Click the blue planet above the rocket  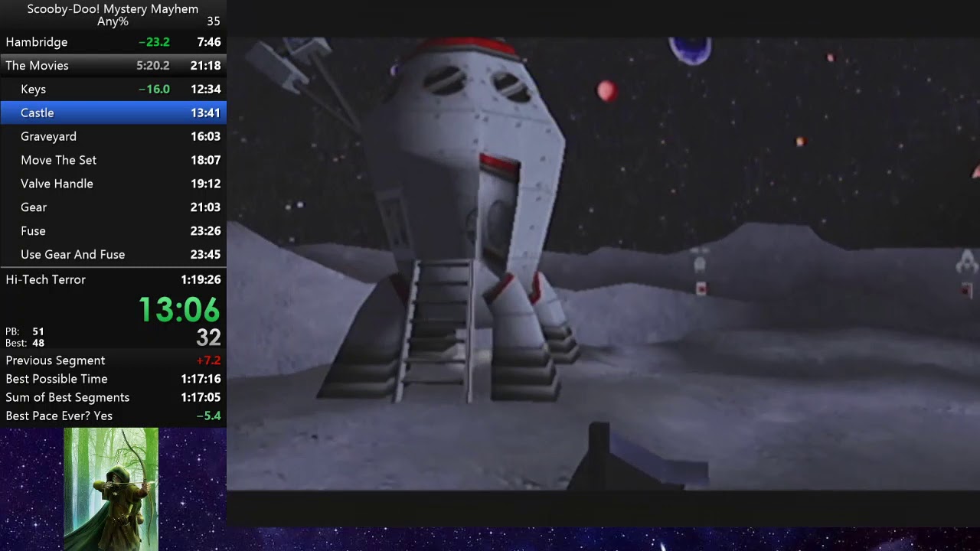(690, 50)
